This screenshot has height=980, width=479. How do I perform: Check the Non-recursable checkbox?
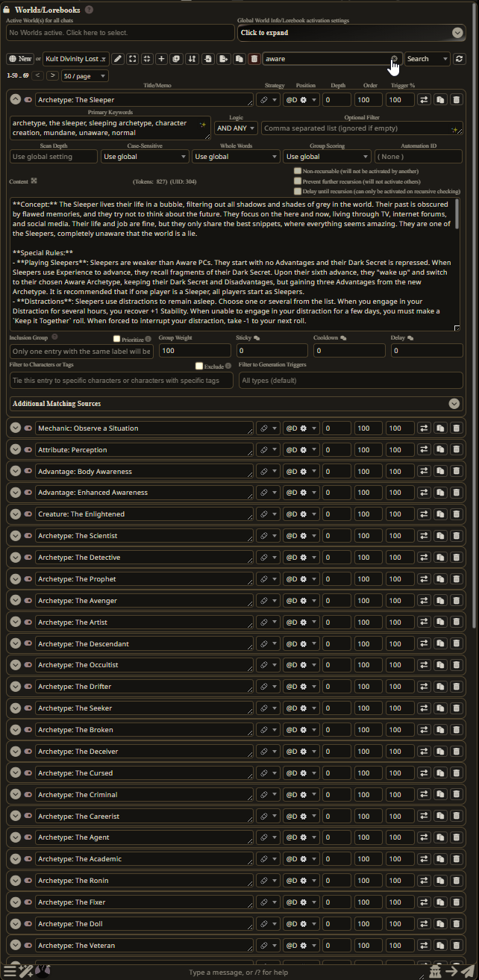[x=298, y=171]
